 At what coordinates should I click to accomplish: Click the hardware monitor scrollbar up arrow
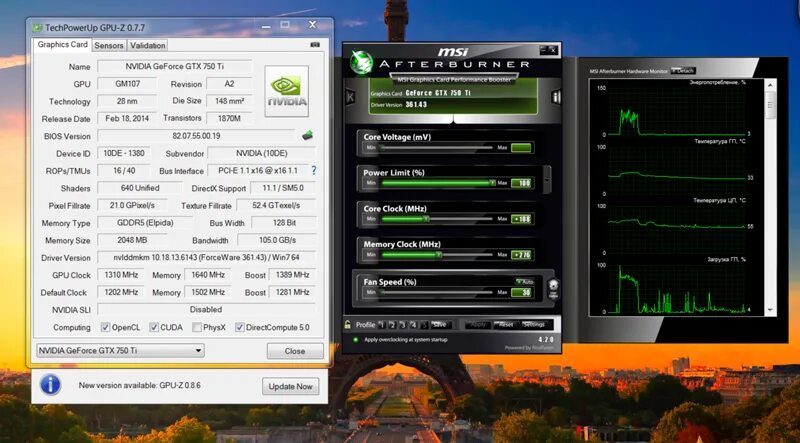pyautogui.click(x=770, y=85)
